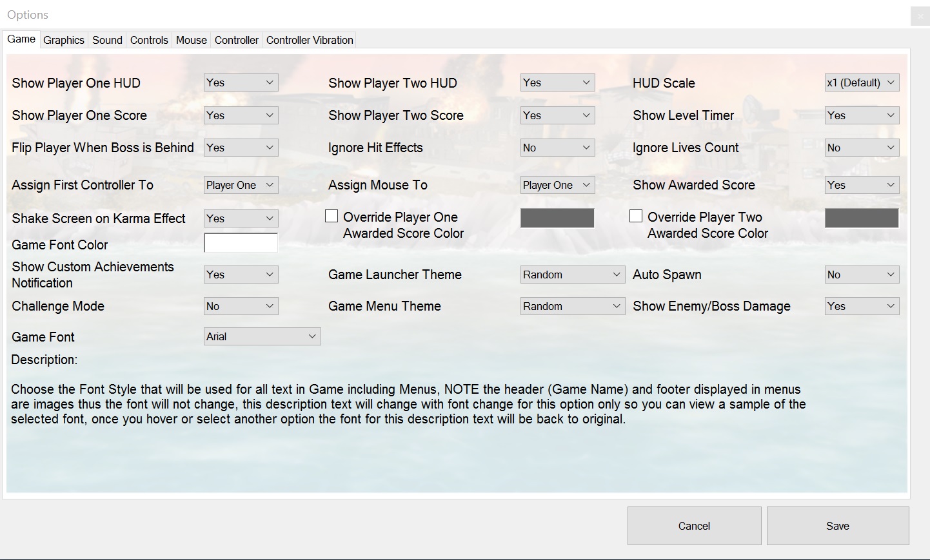
Task: Check Override Player Two Awarded Score Color
Action: pyautogui.click(x=636, y=216)
